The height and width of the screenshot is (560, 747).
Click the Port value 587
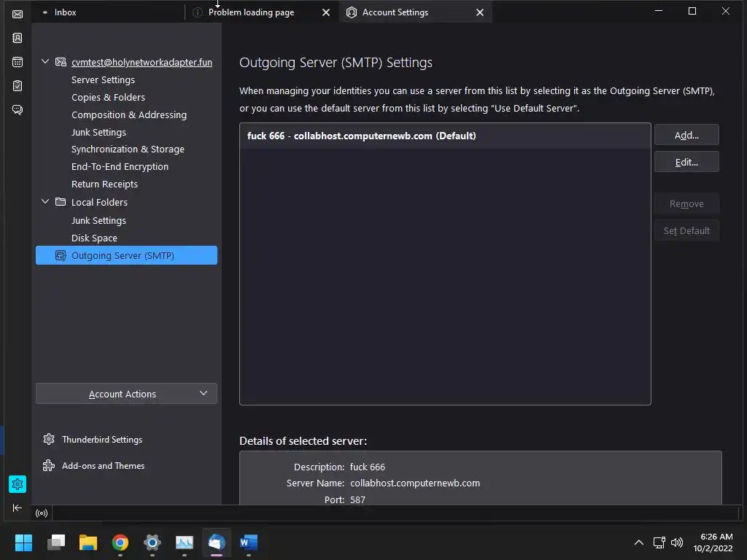pyautogui.click(x=357, y=499)
